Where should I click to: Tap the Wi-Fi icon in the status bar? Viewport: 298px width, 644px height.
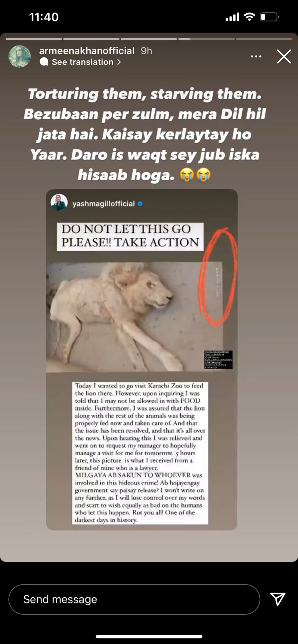point(250,17)
